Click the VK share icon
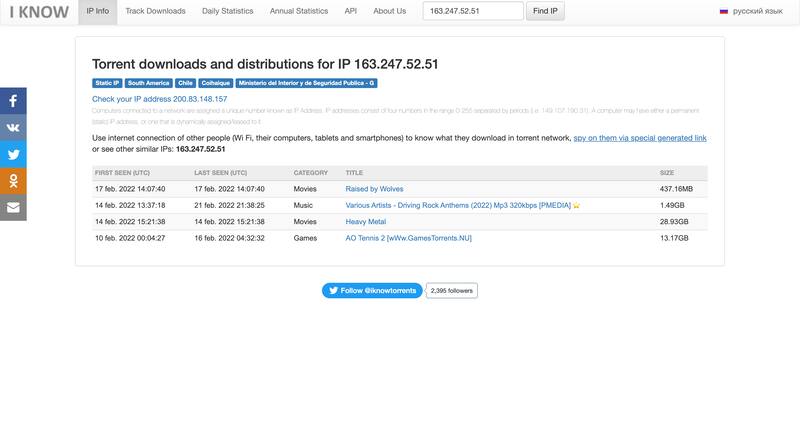 click(13, 127)
